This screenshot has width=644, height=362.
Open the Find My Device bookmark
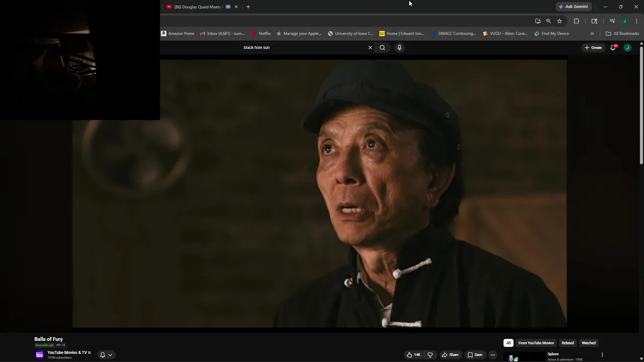552,33
